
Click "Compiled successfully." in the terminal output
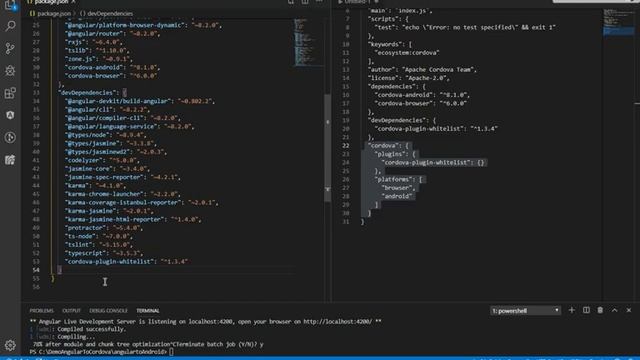point(91,329)
